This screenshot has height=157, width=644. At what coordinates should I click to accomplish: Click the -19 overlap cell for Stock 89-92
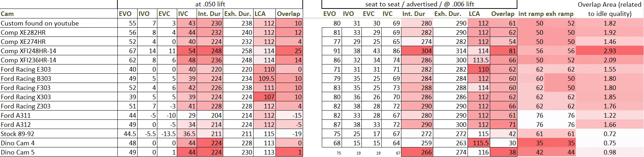coord(289,134)
